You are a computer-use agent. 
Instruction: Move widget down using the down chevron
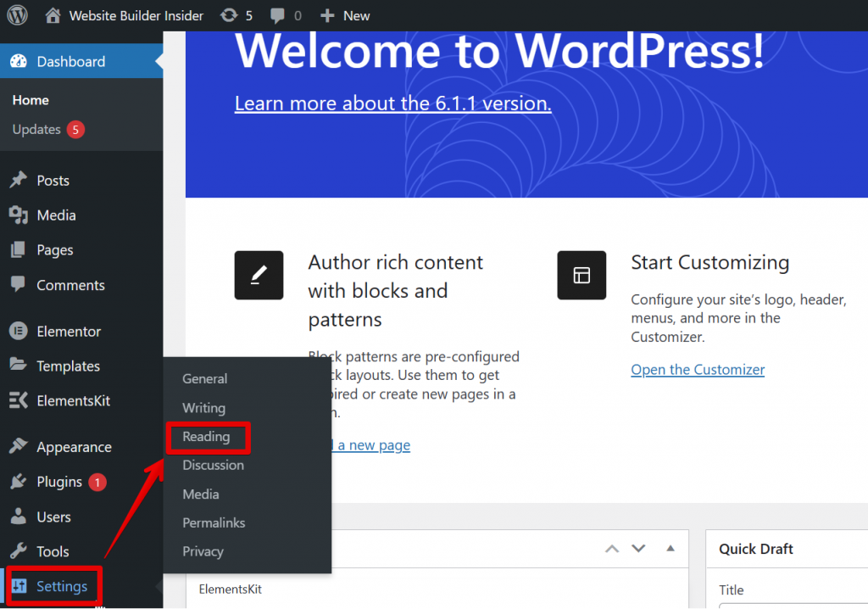pyautogui.click(x=639, y=549)
